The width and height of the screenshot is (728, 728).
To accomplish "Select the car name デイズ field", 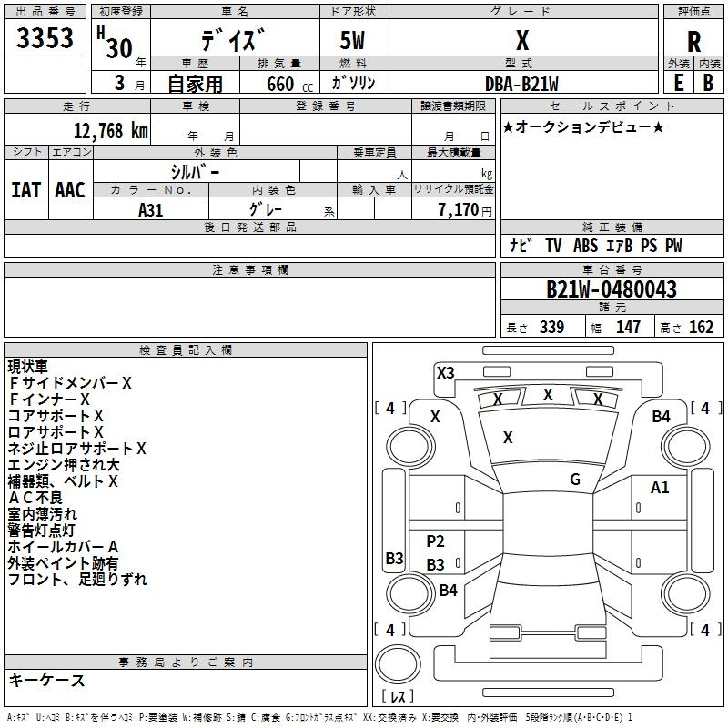I will (x=233, y=41).
